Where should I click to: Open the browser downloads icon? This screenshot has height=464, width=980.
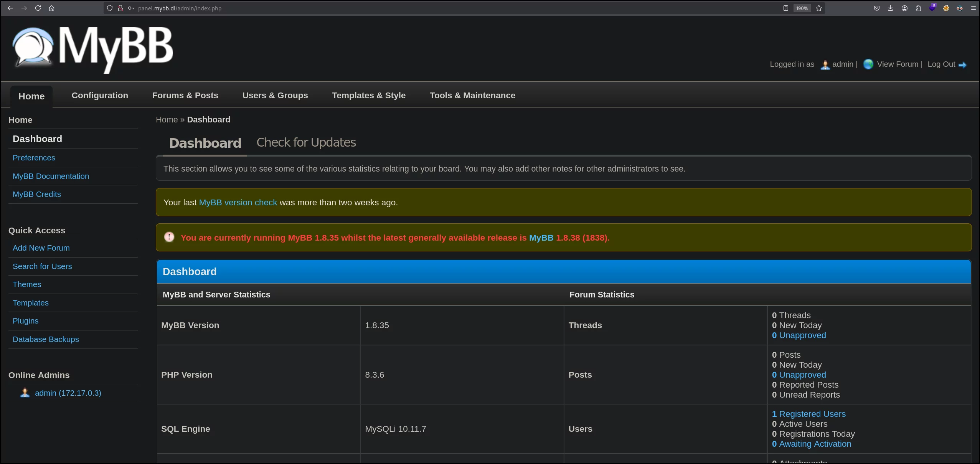click(891, 8)
